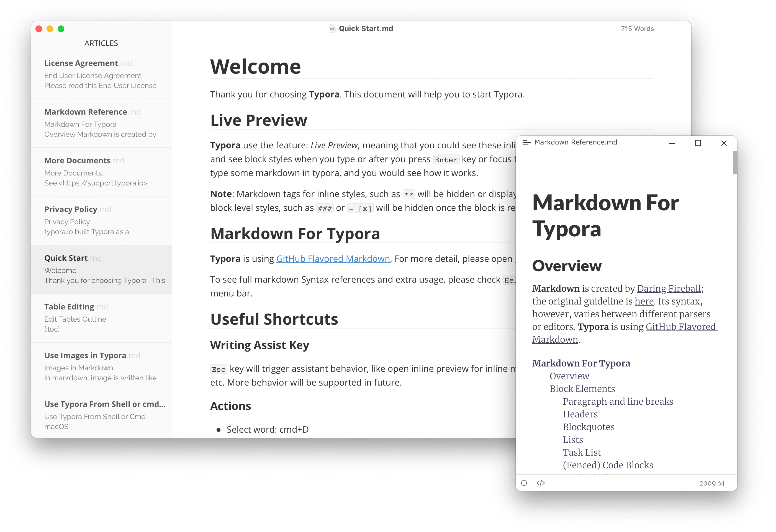Click the close button on Markdown Reference window
776x532 pixels.
(725, 143)
